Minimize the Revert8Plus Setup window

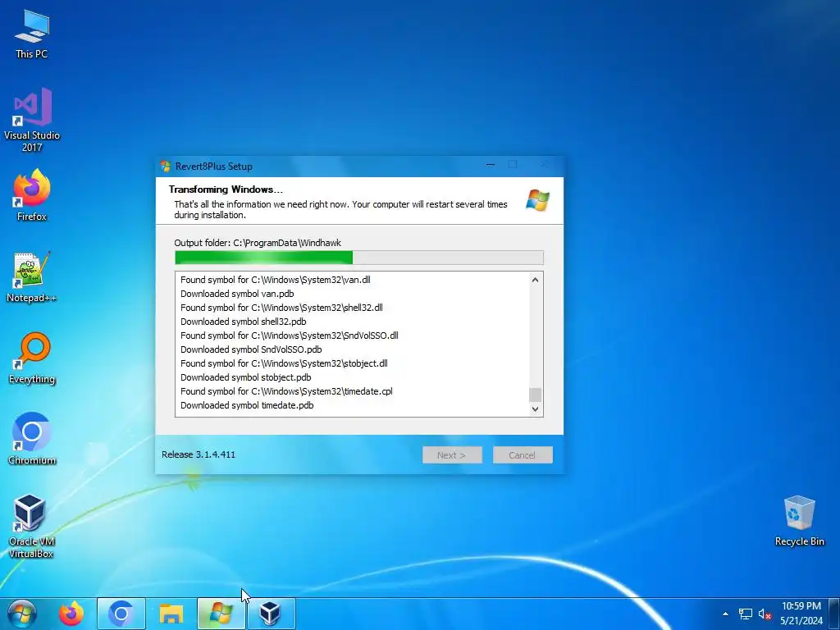point(491,165)
